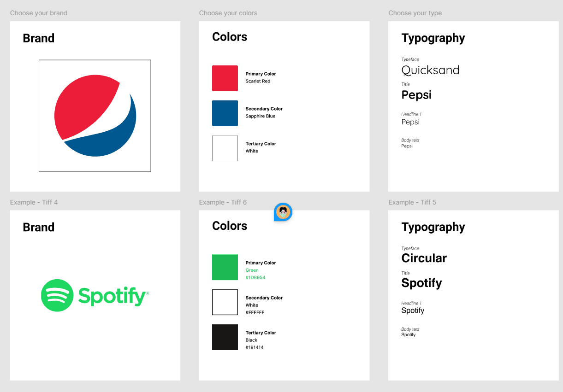The image size is (563, 392).
Task: Select frame label 'Choose your brand'
Action: click(x=39, y=13)
